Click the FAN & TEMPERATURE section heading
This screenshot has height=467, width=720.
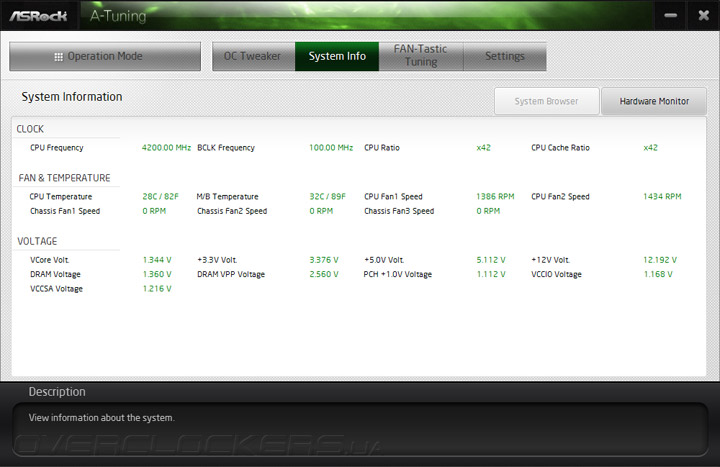(64, 178)
